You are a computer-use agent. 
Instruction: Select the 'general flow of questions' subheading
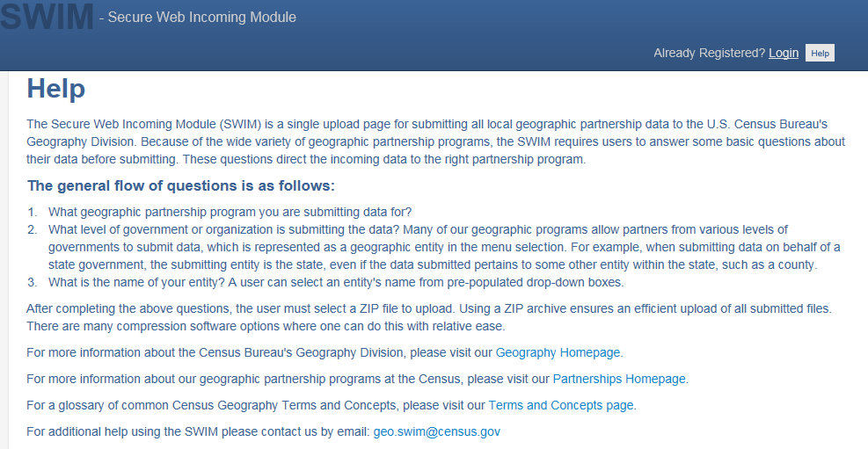click(x=181, y=185)
